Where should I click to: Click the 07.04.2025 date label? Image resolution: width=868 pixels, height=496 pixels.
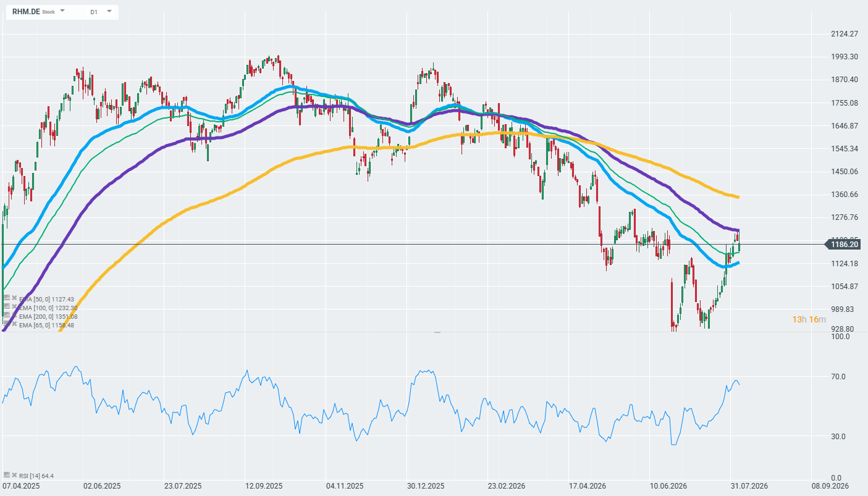pos(21,486)
